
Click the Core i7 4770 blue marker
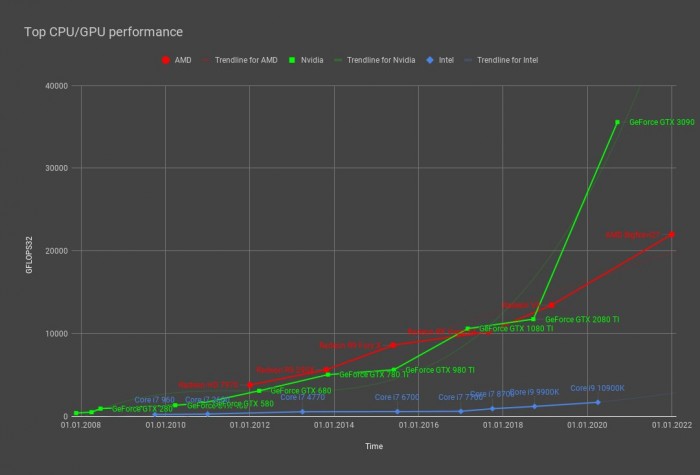[302, 412]
